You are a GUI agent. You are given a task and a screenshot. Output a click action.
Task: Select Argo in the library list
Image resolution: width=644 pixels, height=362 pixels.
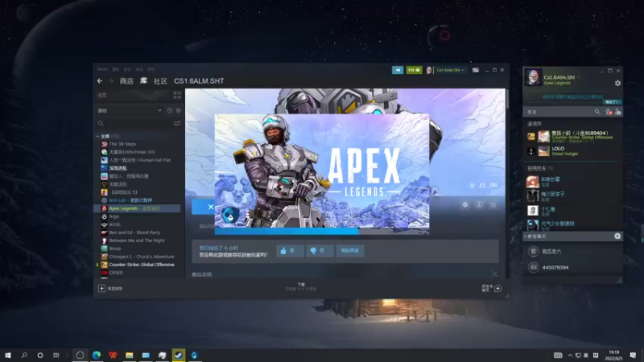(x=110, y=216)
